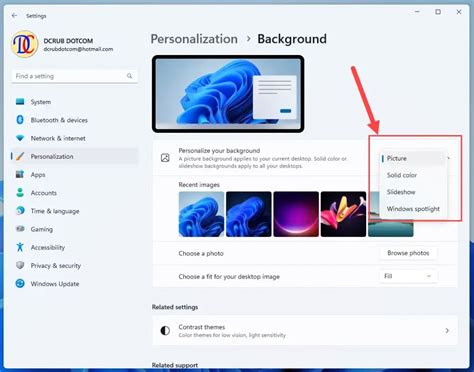The height and width of the screenshot is (372, 474).
Task: Choose Solid color background option
Action: [x=413, y=175]
